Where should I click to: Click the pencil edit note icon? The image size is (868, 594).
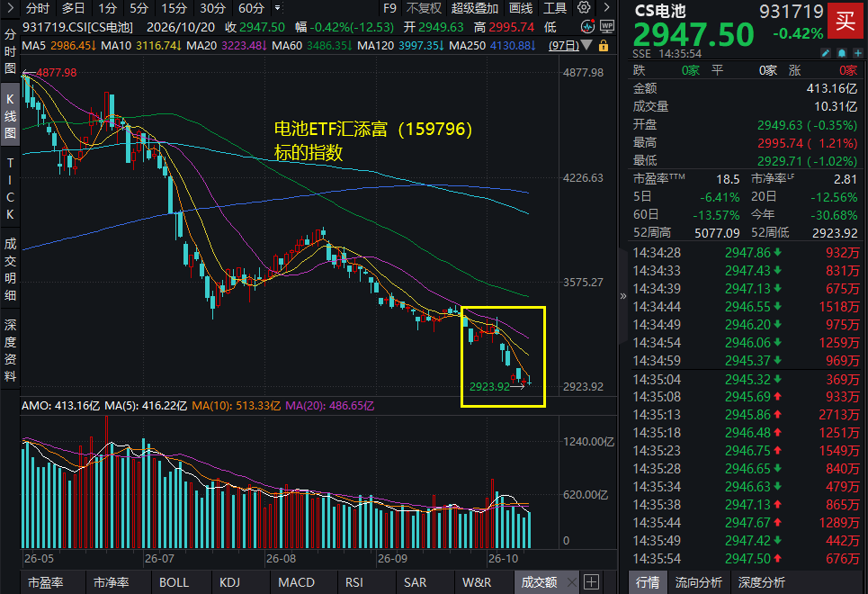click(826, 53)
